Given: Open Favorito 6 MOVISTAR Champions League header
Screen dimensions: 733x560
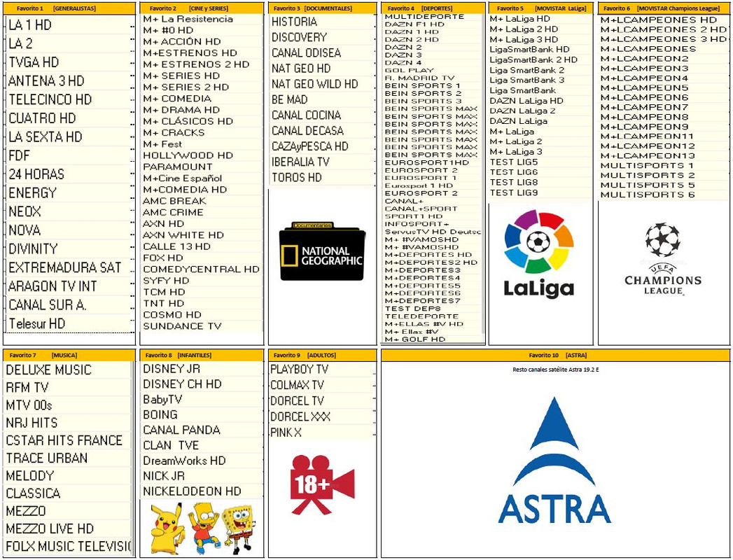Looking at the screenshot, I should point(664,8).
